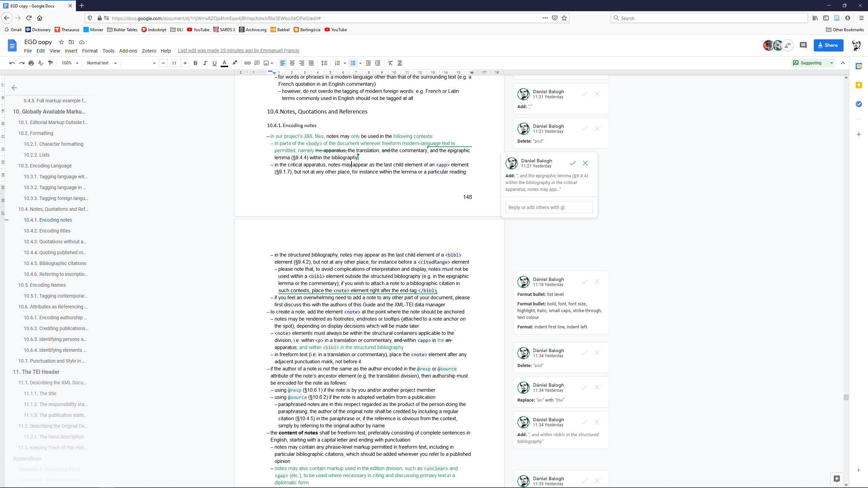Click the spelling check icon
Image resolution: width=868 pixels, height=488 pixels.
(x=40, y=63)
